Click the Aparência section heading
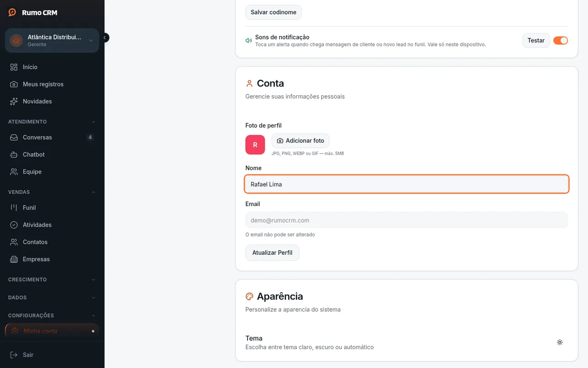The height and width of the screenshot is (368, 588). (x=280, y=296)
